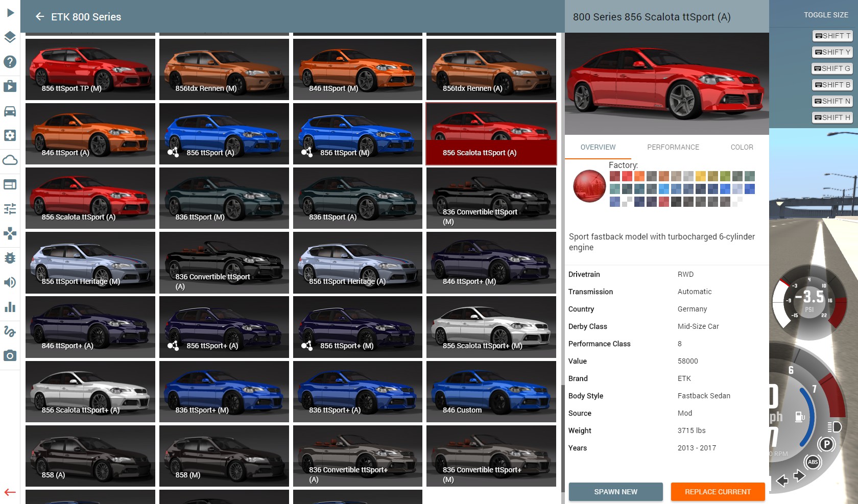Click the REPLACE CURRENT button
The width and height of the screenshot is (858, 504).
[718, 492]
